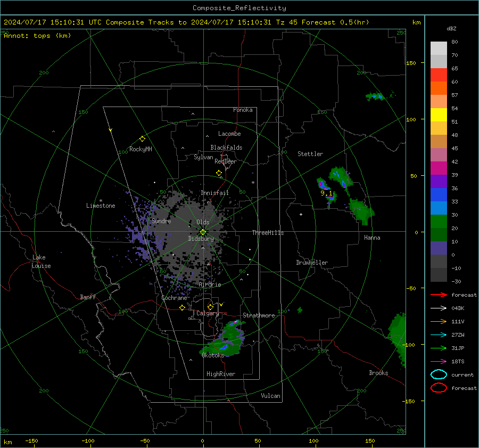Click the yellow diamond marker above RedDeer
The width and height of the screenshot is (479, 448).
pyautogui.click(x=219, y=173)
